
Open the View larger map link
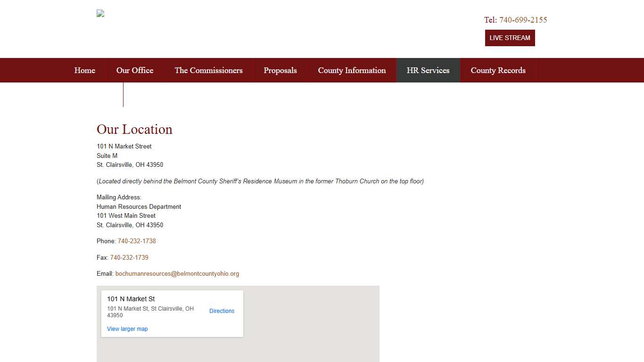point(127,329)
